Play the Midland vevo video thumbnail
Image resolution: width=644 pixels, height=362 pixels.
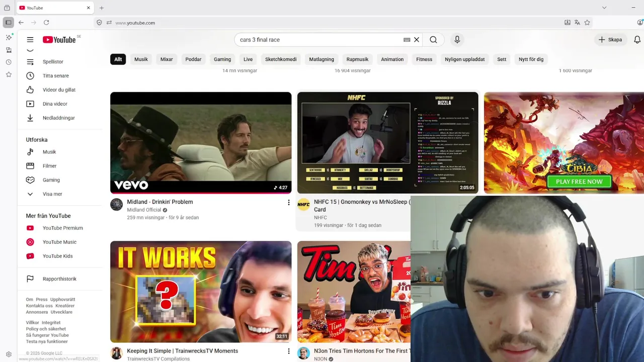click(x=201, y=143)
